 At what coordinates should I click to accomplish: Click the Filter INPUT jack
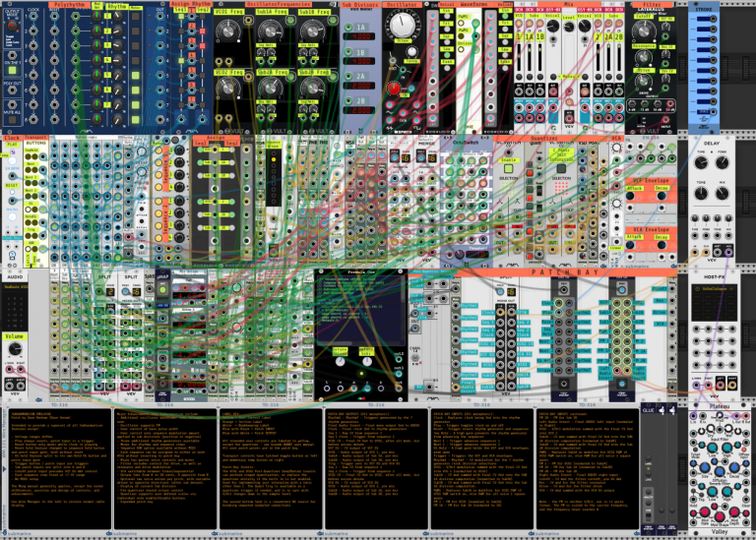pyautogui.click(x=666, y=121)
